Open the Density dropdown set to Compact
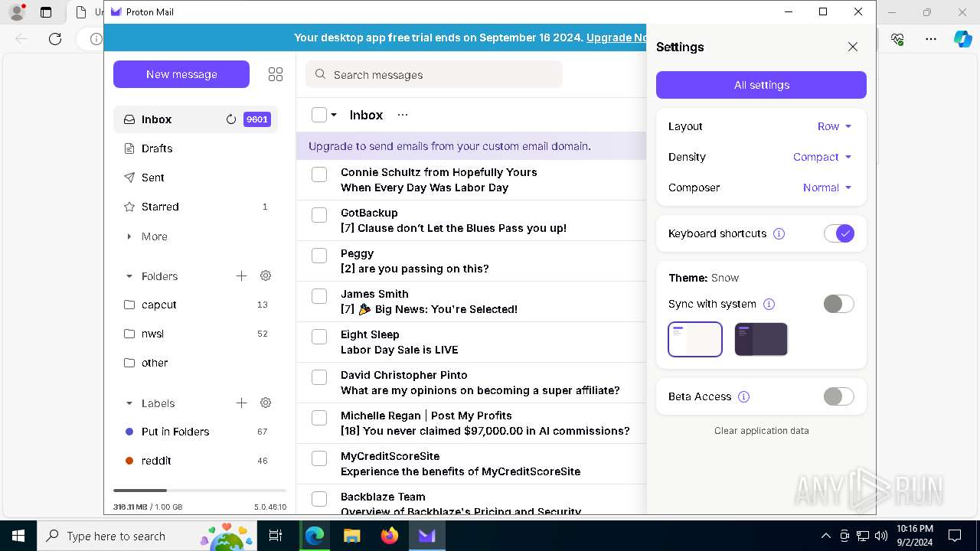Viewport: 980px width, 551px height. click(822, 157)
